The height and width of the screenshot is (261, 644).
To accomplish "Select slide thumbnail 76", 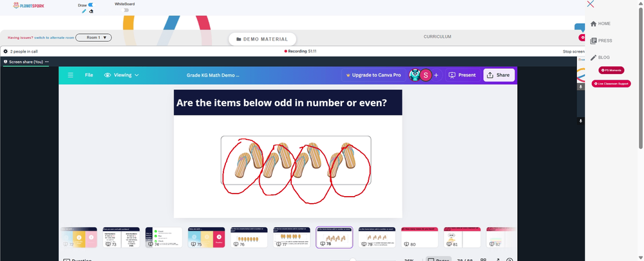I will [249, 237].
